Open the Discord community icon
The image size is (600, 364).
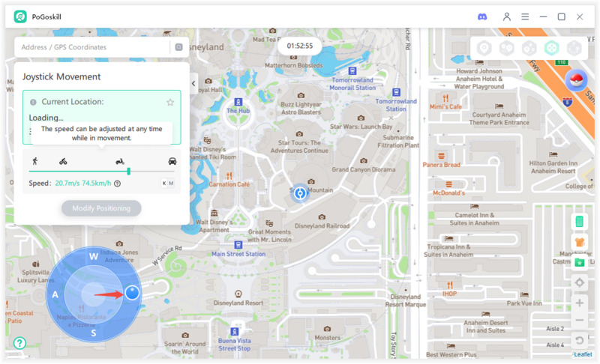click(x=482, y=16)
